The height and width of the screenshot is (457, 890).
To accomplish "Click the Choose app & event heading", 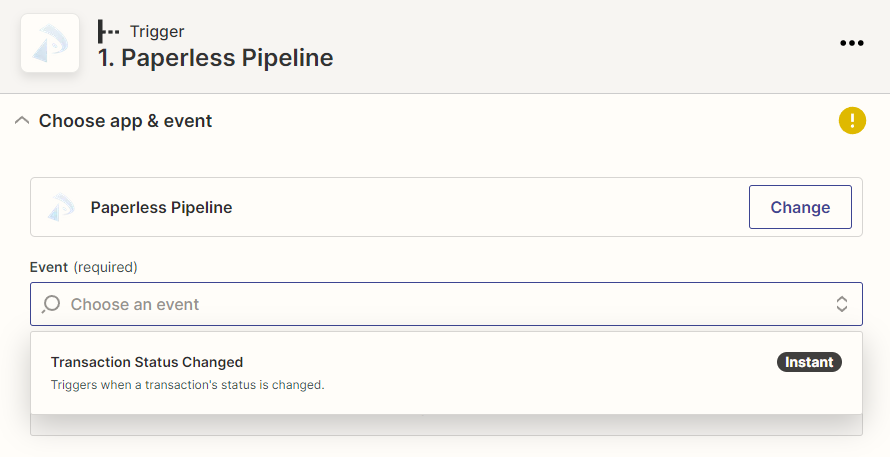I will pyautogui.click(x=125, y=121).
